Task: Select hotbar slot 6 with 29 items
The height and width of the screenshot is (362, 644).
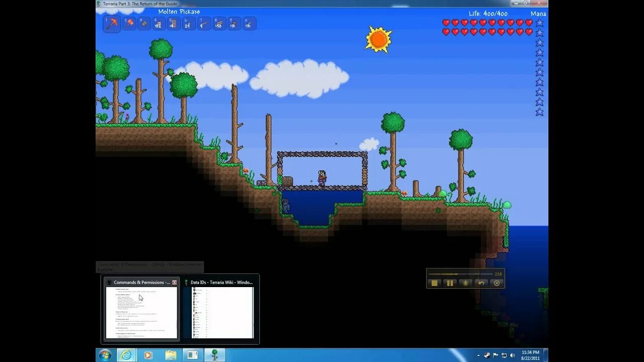Action: [189, 24]
